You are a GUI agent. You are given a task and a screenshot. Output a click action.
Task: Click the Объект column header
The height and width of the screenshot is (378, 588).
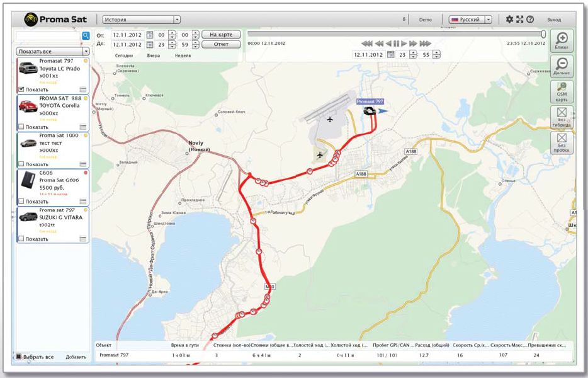click(103, 345)
